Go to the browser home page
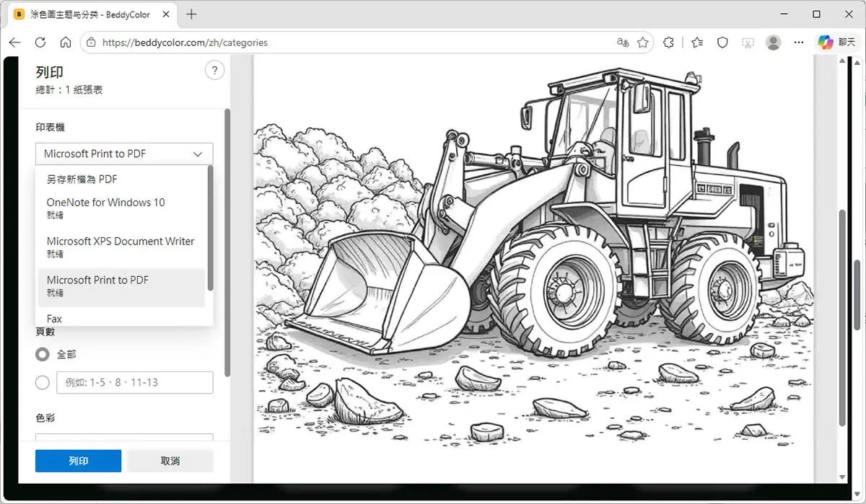Viewport: 866px width, 504px height. [x=66, y=43]
